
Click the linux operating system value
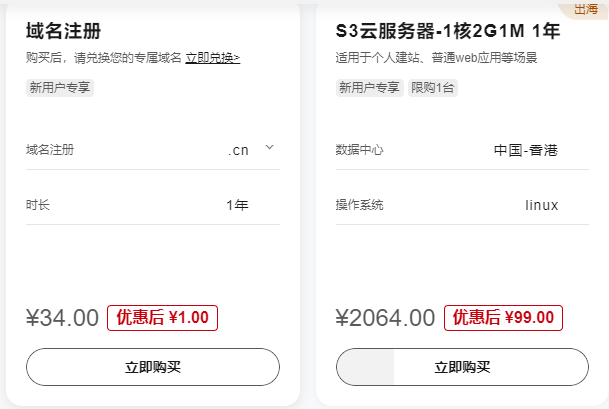541,205
